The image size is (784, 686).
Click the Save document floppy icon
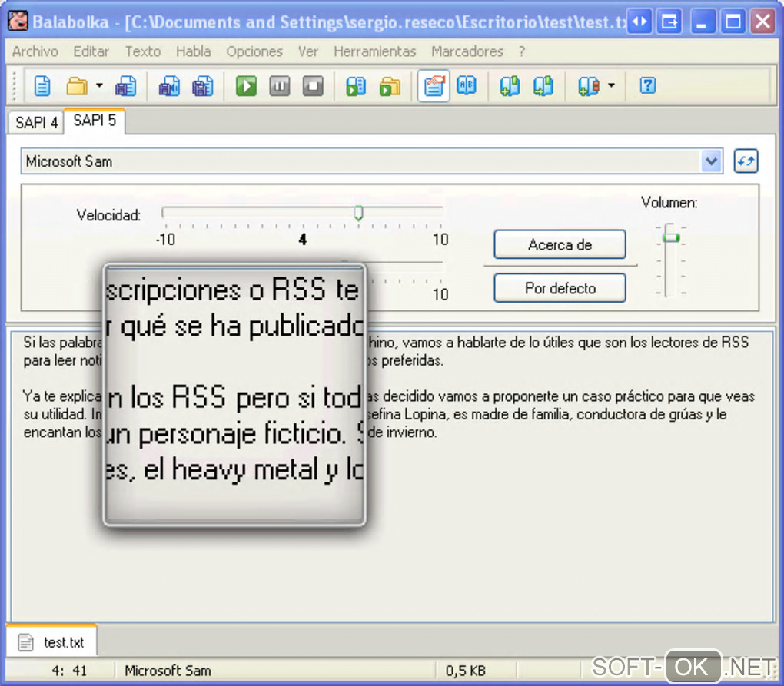[x=125, y=86]
